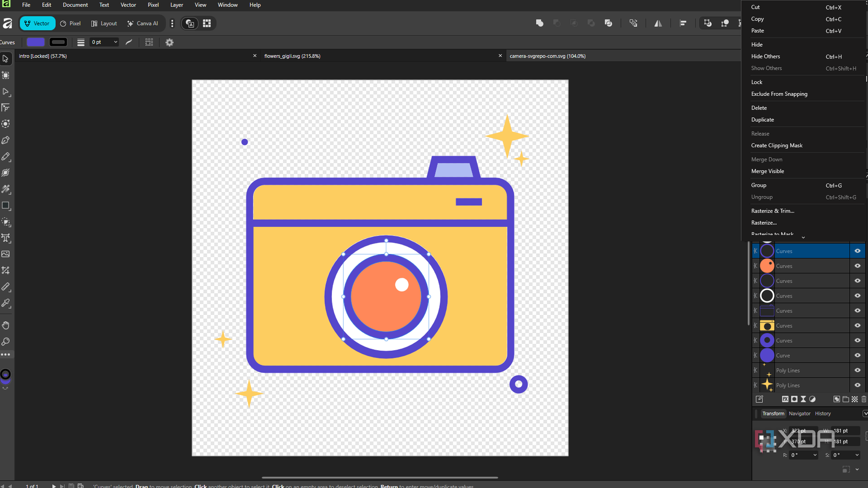The image size is (868, 488).
Task: Select the Color Picker eyedropper tool
Action: 6,303
